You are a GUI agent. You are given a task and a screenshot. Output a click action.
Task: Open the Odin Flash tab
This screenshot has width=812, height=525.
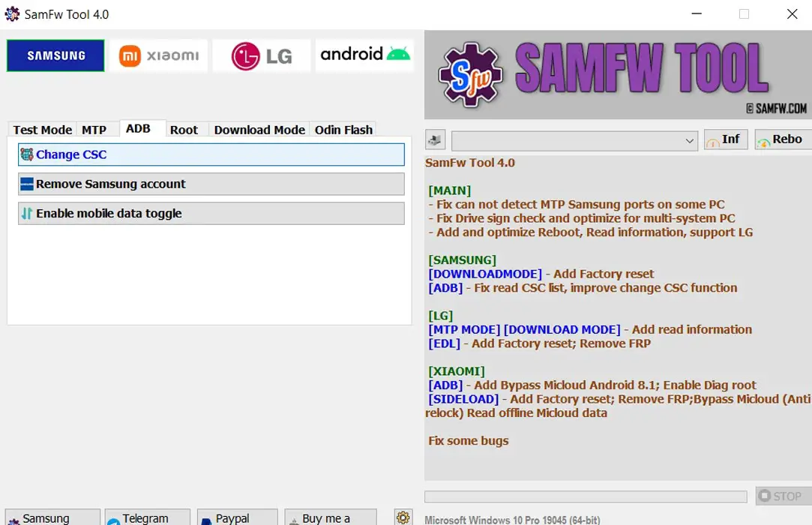pos(343,130)
